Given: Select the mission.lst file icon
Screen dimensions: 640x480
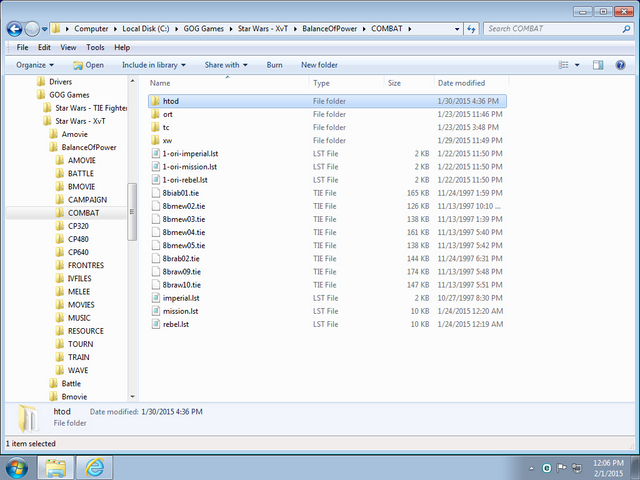Looking at the screenshot, I should (155, 311).
